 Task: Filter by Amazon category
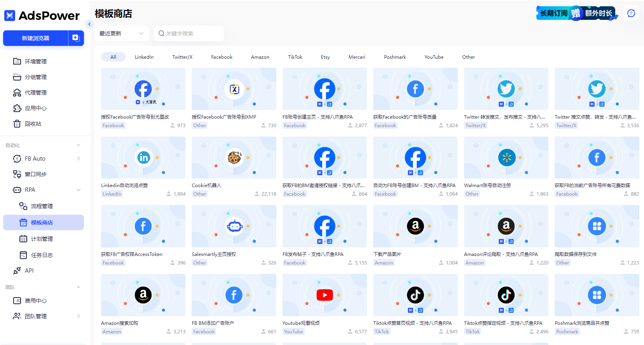[x=260, y=57]
